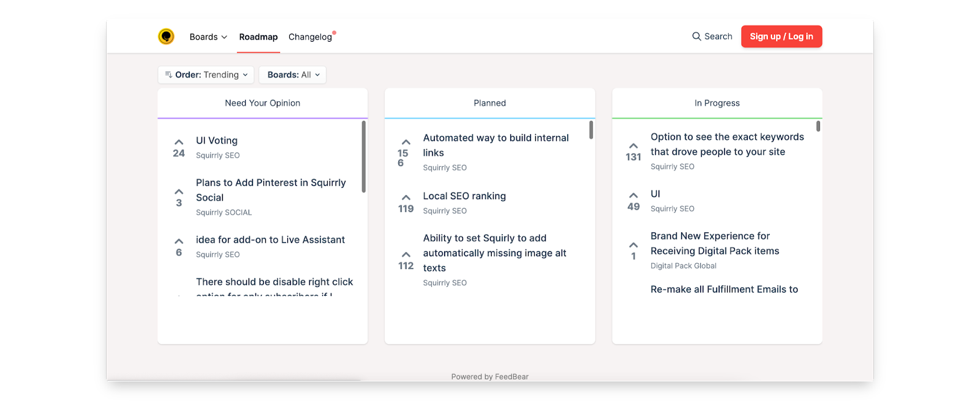Upvote Brand New Experience post
Image resolution: width=980 pixels, height=401 pixels.
click(x=633, y=245)
